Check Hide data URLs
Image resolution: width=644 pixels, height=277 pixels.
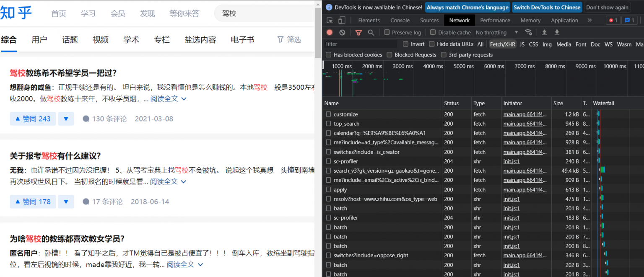pos(431,44)
